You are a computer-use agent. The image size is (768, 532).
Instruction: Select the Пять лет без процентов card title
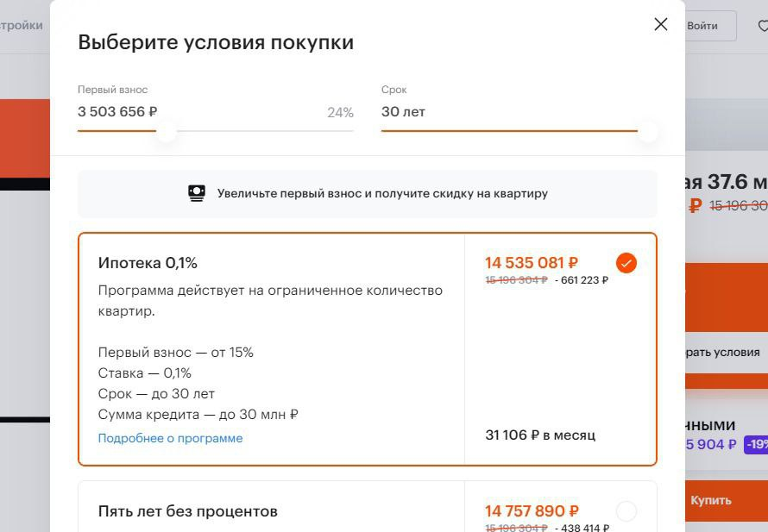click(188, 511)
